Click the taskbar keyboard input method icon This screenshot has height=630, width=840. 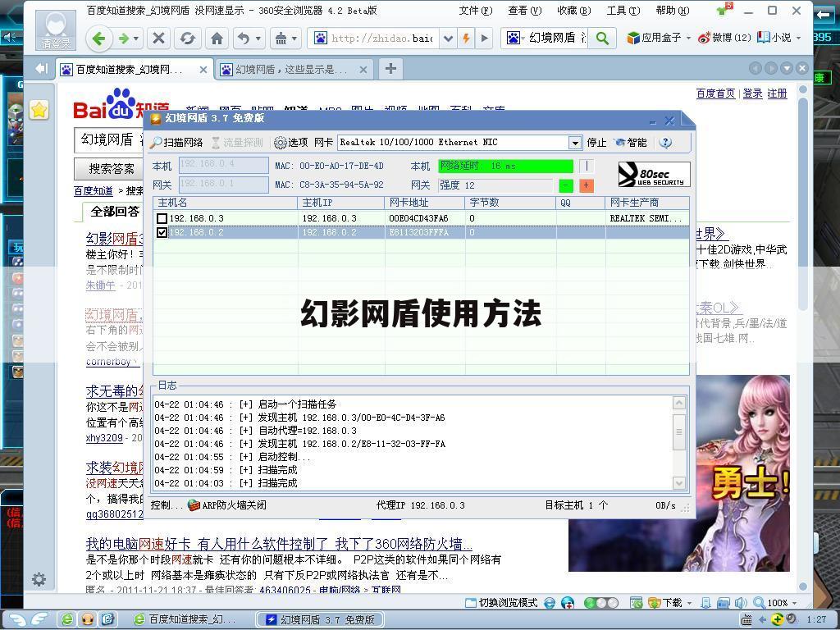click(746, 619)
